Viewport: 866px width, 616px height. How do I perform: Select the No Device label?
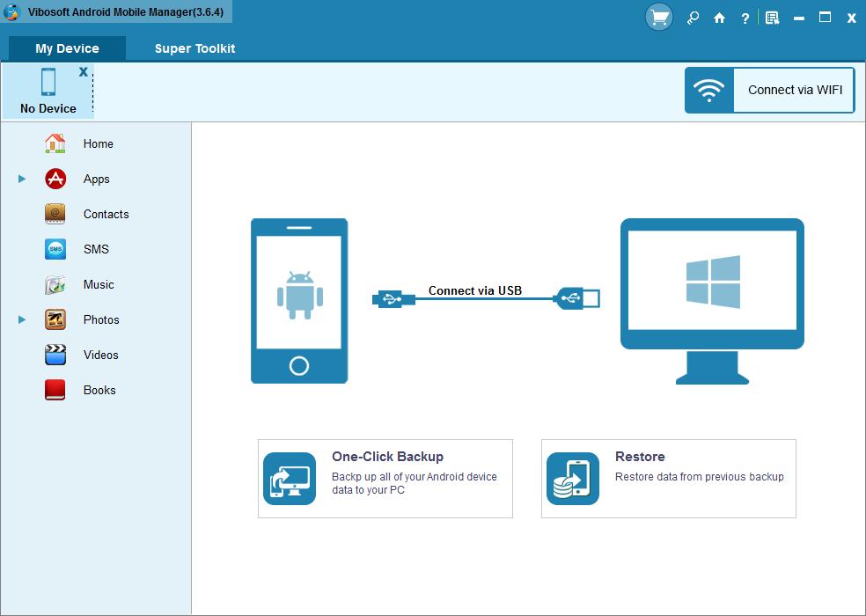coord(48,108)
